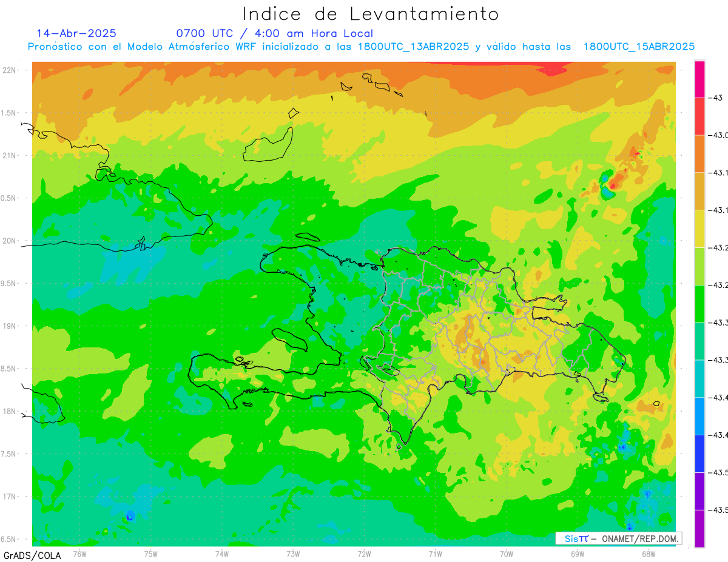
Task: Click the '18N' latitude label
Action: (9, 411)
